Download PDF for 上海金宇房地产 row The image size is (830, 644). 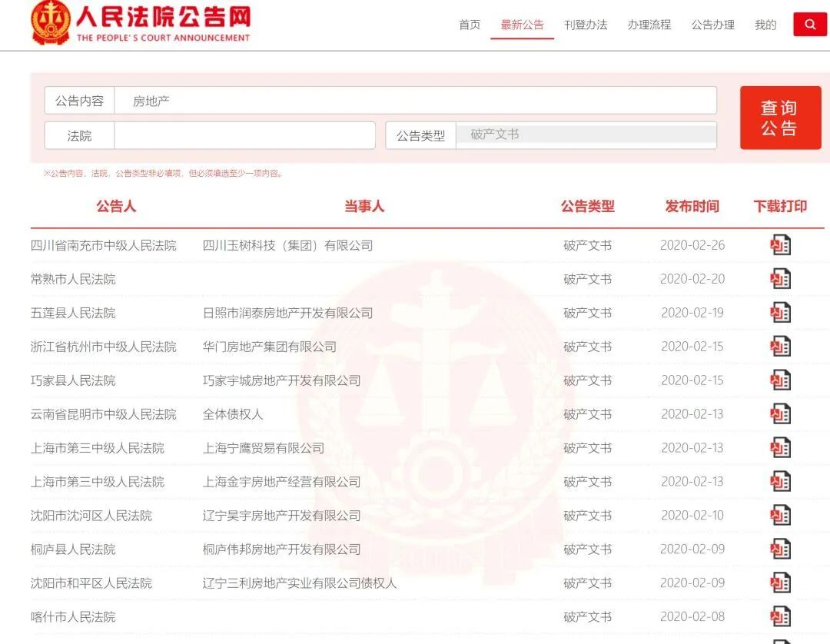pyautogui.click(x=780, y=482)
